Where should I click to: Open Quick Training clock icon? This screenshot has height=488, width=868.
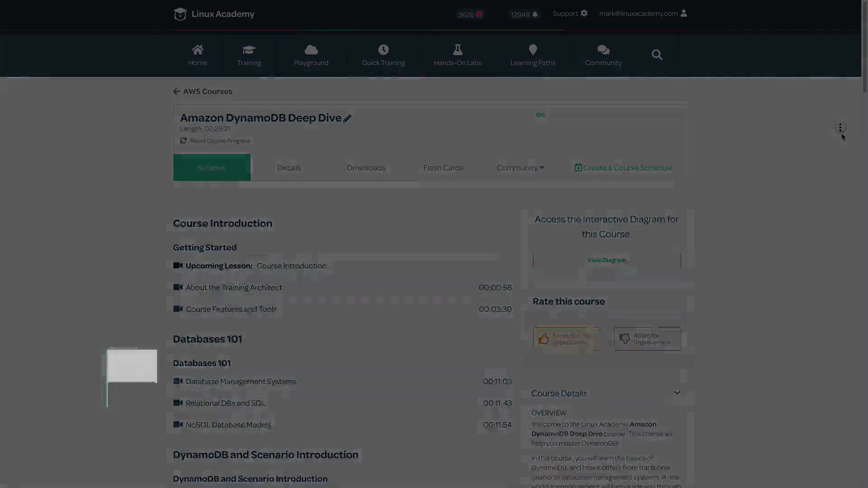pos(383,50)
